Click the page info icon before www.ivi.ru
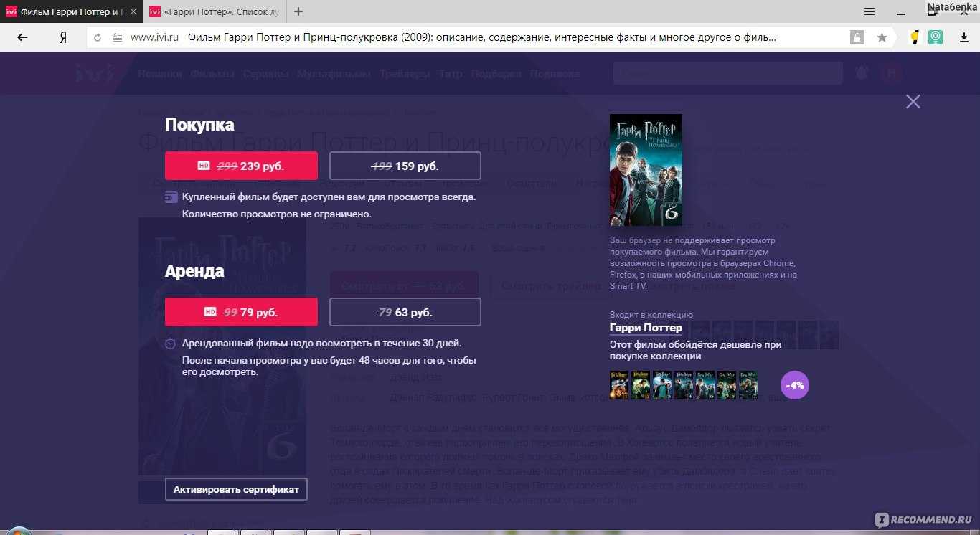Image resolution: width=980 pixels, height=535 pixels. 117,37
